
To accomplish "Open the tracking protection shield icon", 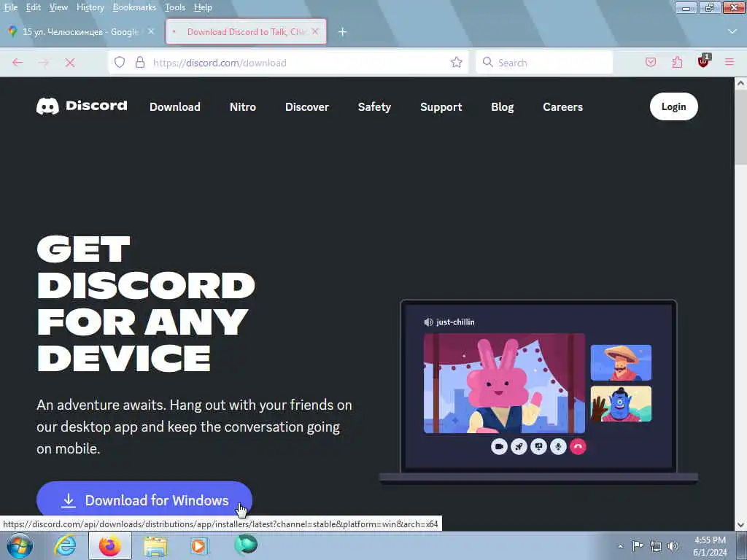I will pyautogui.click(x=120, y=63).
